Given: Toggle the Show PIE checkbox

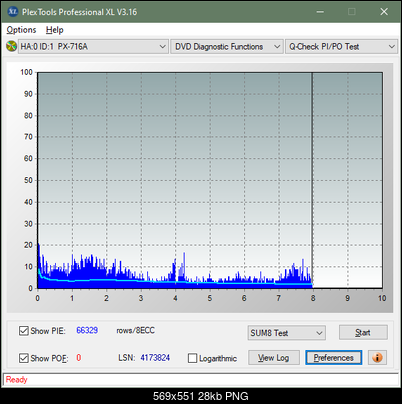Looking at the screenshot, I should tap(24, 331).
